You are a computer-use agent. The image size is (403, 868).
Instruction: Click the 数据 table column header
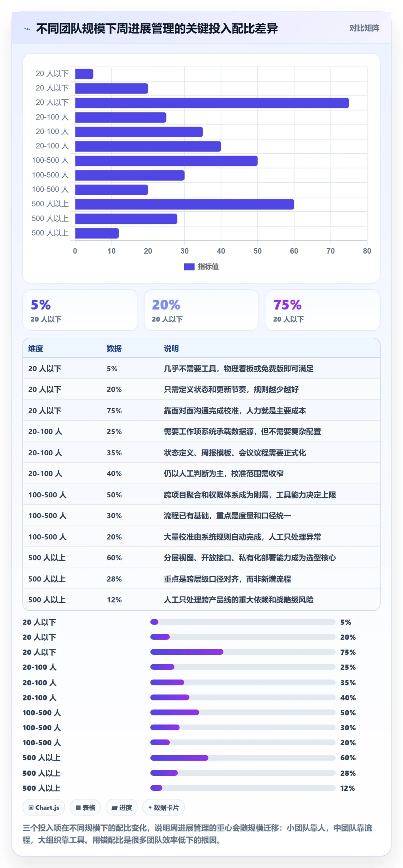tap(114, 349)
